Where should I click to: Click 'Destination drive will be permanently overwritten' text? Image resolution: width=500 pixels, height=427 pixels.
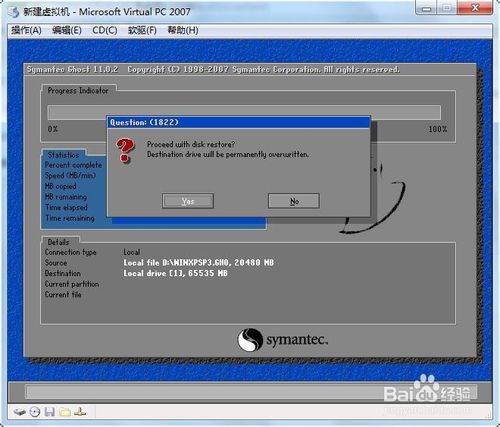pyautogui.click(x=228, y=154)
